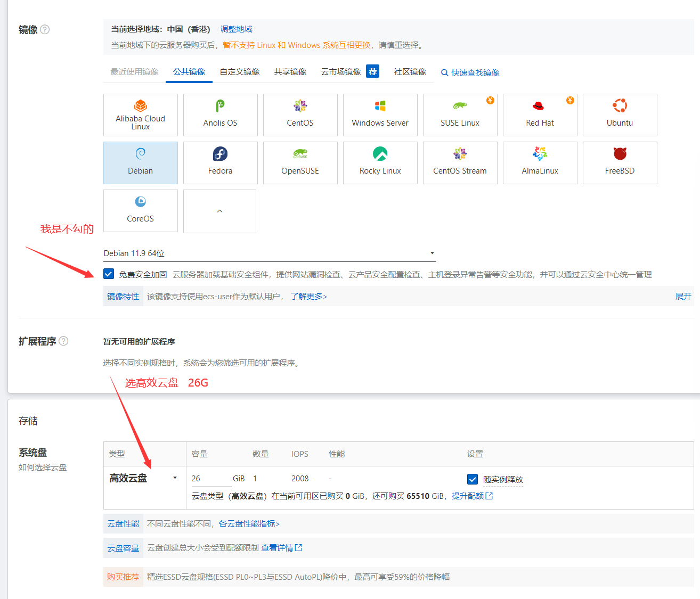Select the Red Hat image tile
The height and width of the screenshot is (599, 700).
[x=540, y=115]
